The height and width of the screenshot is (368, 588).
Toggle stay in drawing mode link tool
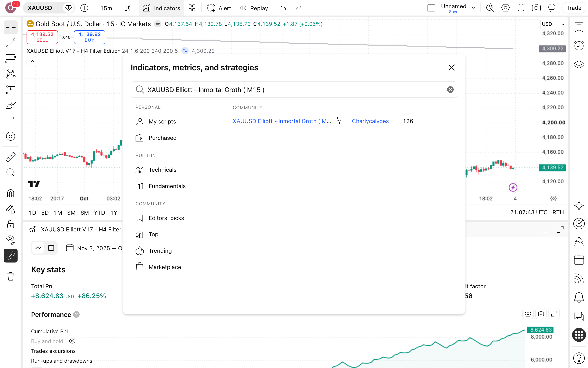(10, 255)
